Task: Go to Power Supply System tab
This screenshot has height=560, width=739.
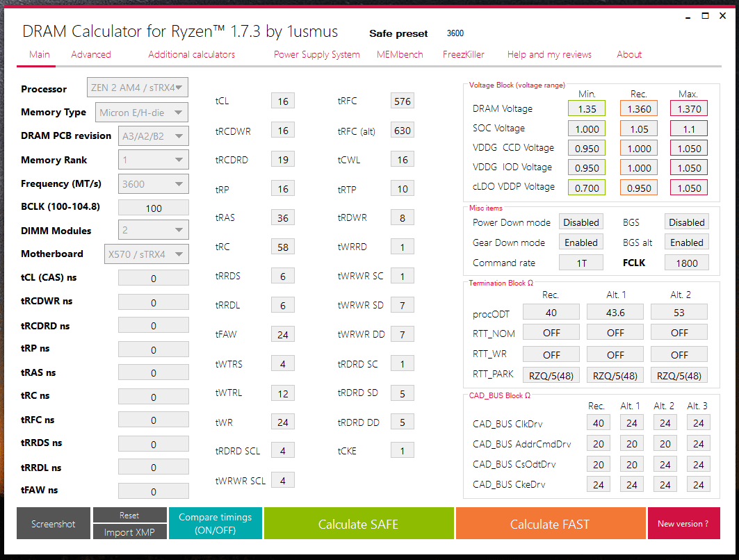Action: [x=317, y=55]
